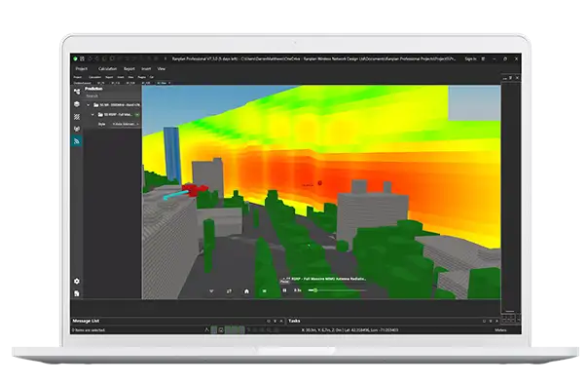Screen dimensions: 588x384
Task: Click the save icon in title bar
Action: (82, 58)
